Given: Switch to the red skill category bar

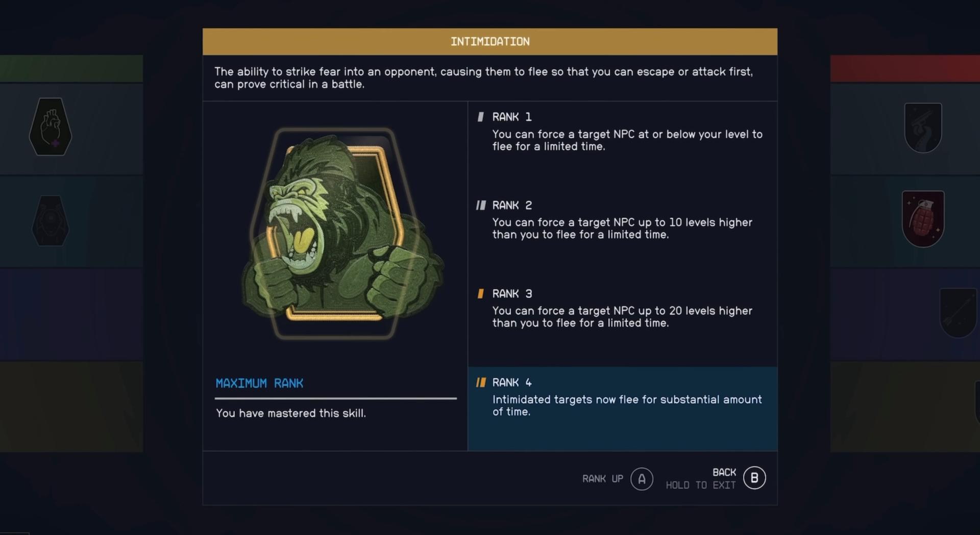Looking at the screenshot, I should pyautogui.click(x=905, y=69).
